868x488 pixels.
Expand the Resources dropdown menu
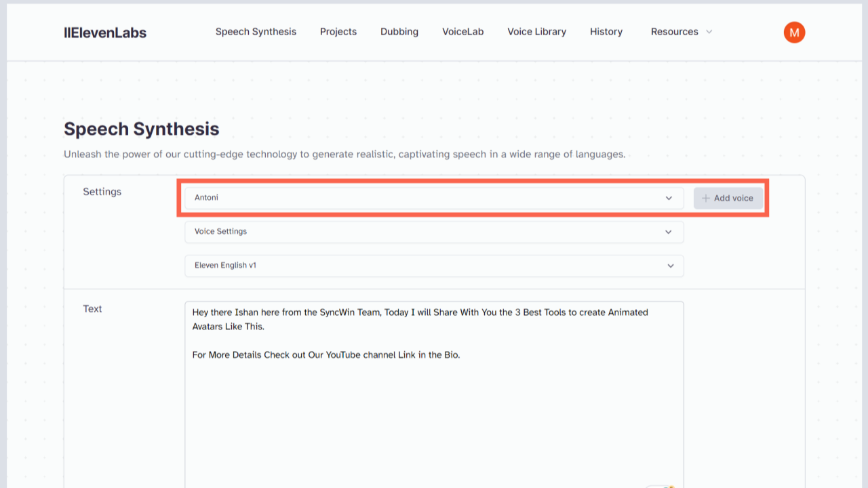[x=682, y=32]
